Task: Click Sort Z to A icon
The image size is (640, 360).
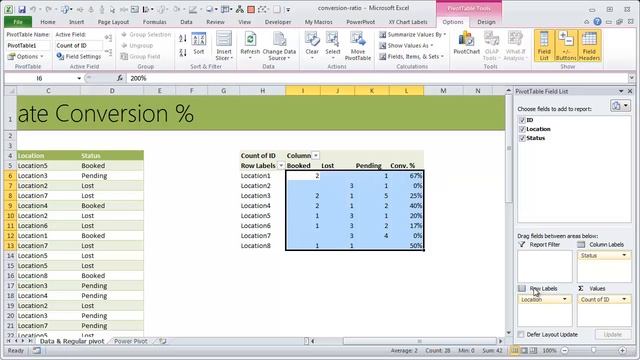Action: point(182,52)
